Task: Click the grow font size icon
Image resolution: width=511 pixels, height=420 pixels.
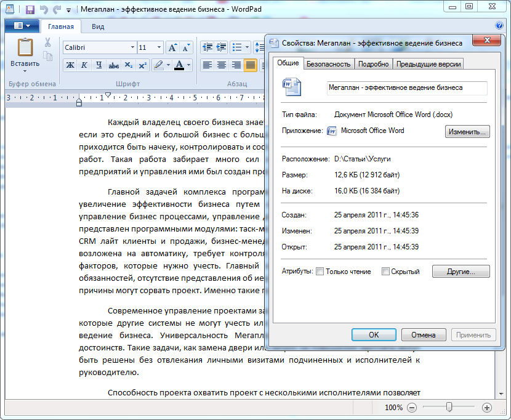Action: (173, 47)
